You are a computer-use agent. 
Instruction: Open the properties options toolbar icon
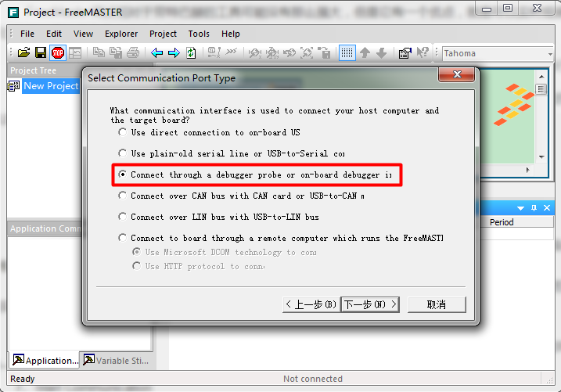tap(405, 53)
